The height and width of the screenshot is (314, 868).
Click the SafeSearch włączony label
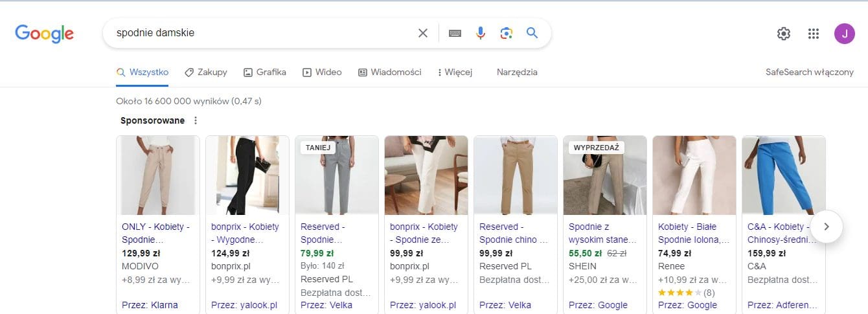coord(810,73)
